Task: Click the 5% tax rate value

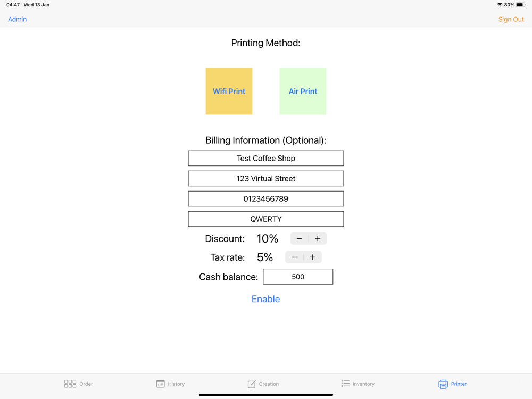Action: pos(265,257)
